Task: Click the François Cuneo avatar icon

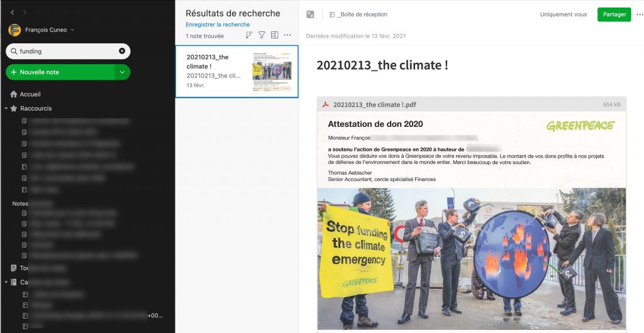Action: pyautogui.click(x=14, y=30)
